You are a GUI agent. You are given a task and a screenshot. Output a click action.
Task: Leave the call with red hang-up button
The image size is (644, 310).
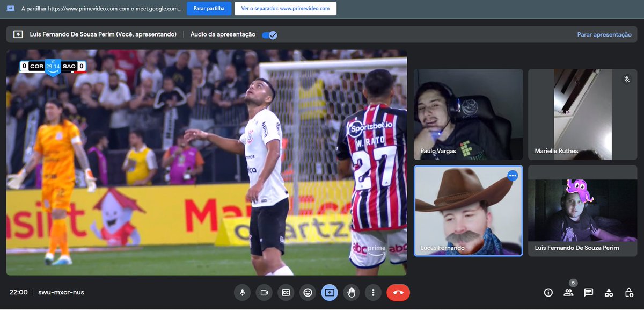398,292
